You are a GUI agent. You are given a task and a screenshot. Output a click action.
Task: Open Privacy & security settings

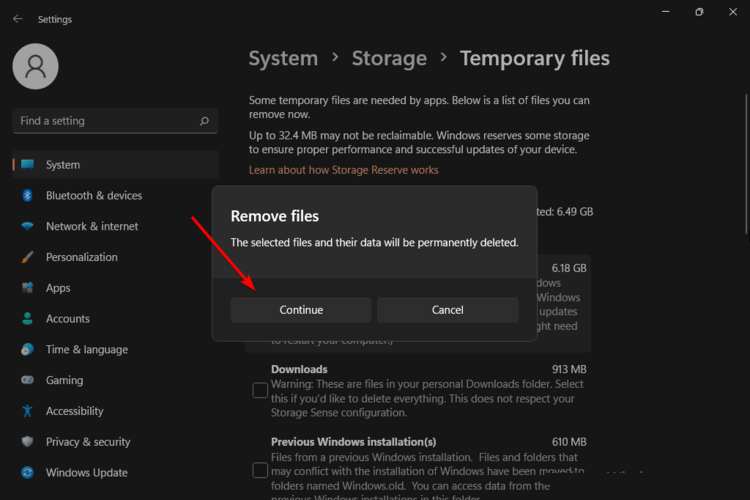coord(88,442)
